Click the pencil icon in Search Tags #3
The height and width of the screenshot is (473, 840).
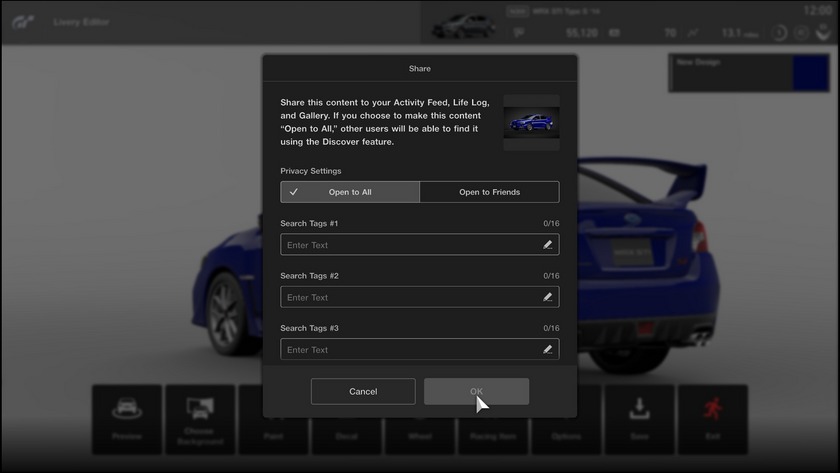point(547,349)
